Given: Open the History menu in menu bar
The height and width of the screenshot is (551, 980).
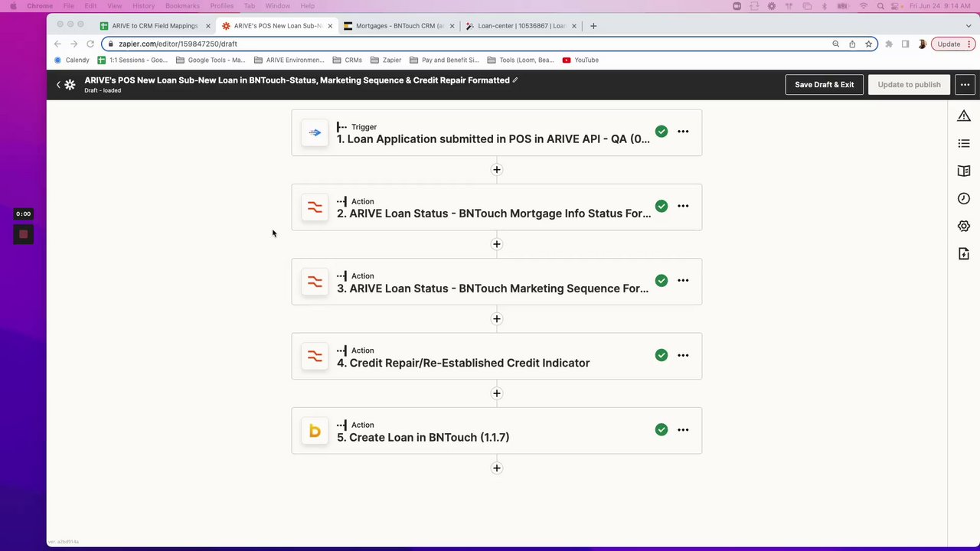Looking at the screenshot, I should click(x=143, y=5).
